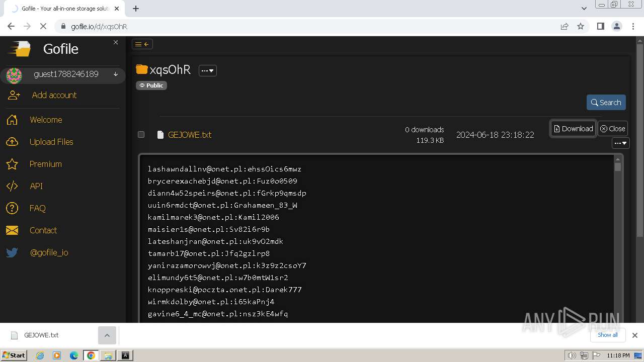Image resolution: width=644 pixels, height=362 pixels.
Task: Click the Add account person icon
Action: (14, 95)
